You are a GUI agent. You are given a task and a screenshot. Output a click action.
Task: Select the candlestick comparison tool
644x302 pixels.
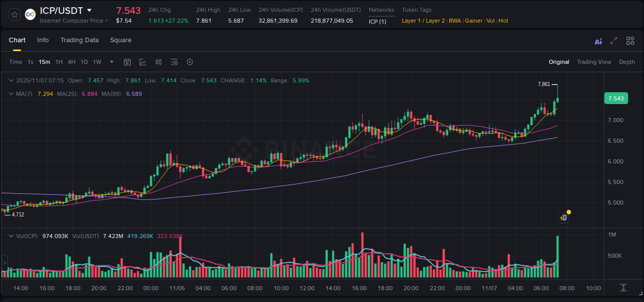click(158, 62)
